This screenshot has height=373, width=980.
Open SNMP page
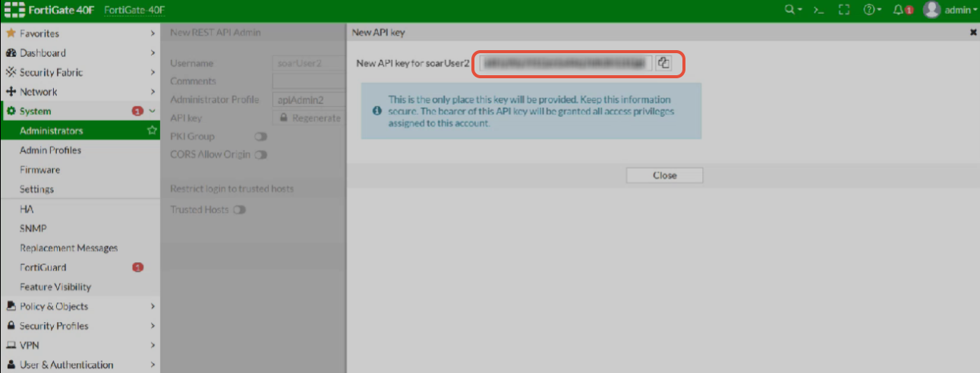(x=80, y=229)
